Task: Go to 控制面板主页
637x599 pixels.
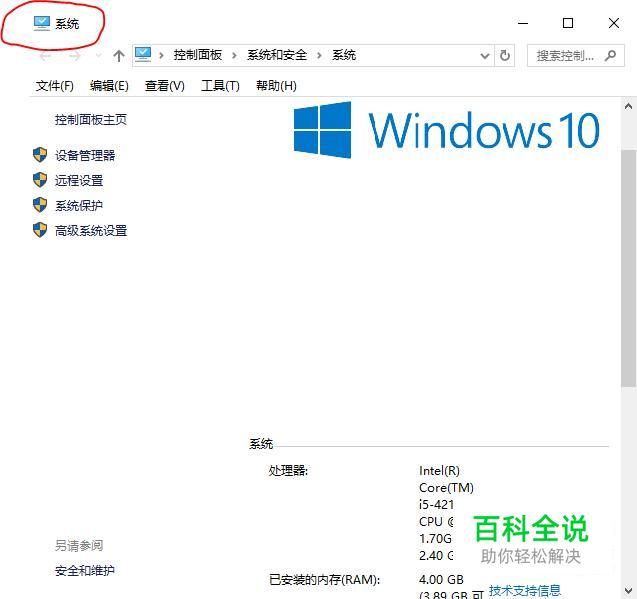Action: tap(91, 119)
